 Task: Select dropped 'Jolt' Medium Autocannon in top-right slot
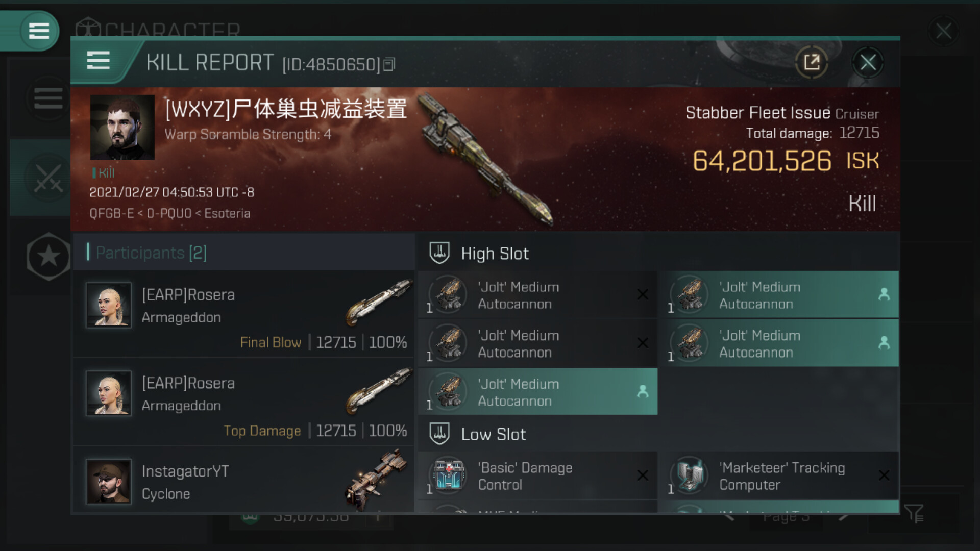coord(779,295)
